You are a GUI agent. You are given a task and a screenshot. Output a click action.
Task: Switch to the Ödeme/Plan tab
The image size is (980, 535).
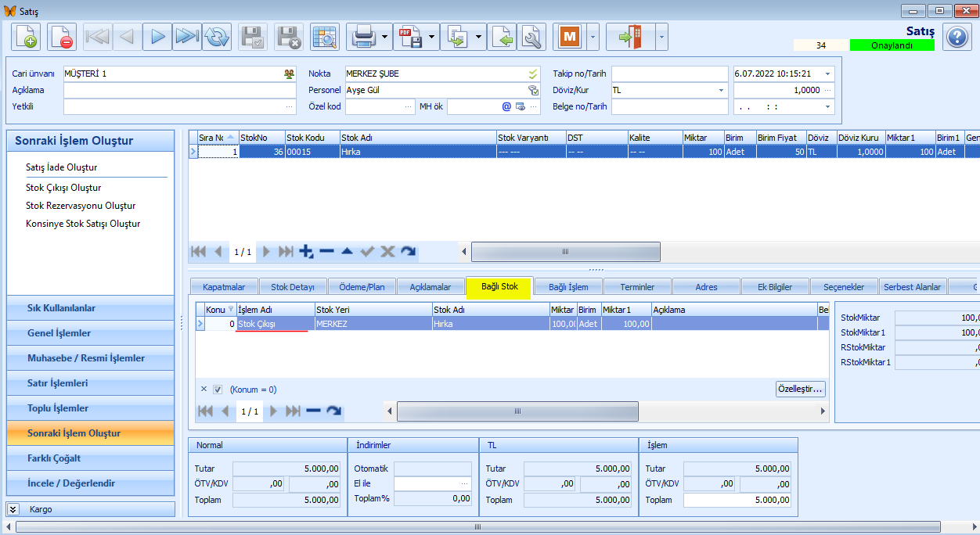(361, 287)
